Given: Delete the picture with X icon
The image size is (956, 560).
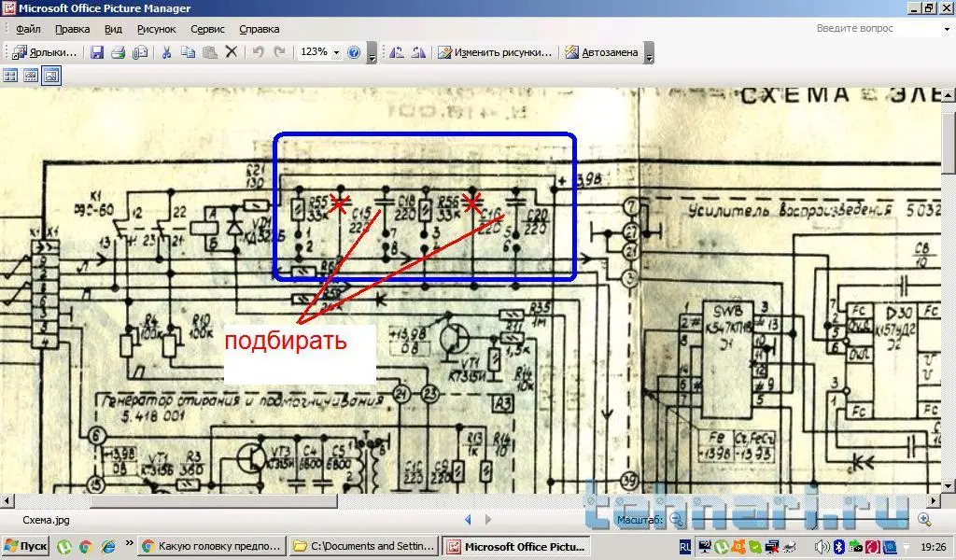Looking at the screenshot, I should tap(232, 52).
